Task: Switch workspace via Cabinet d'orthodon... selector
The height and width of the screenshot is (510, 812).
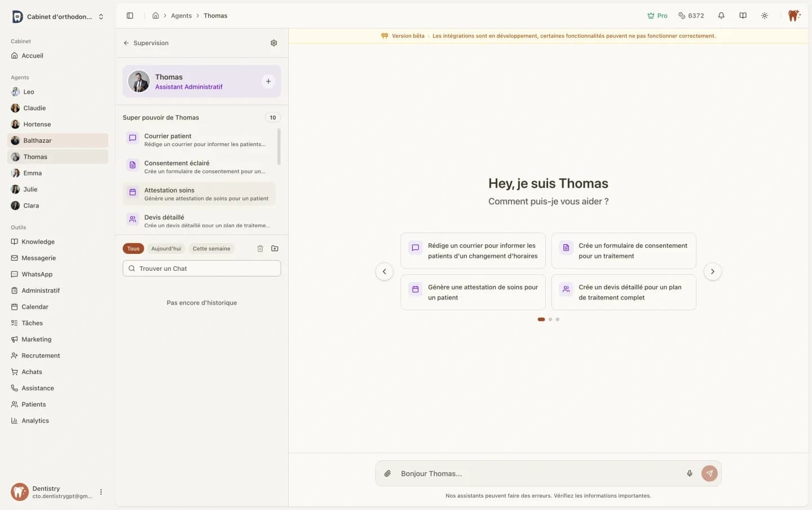Action: click(56, 16)
